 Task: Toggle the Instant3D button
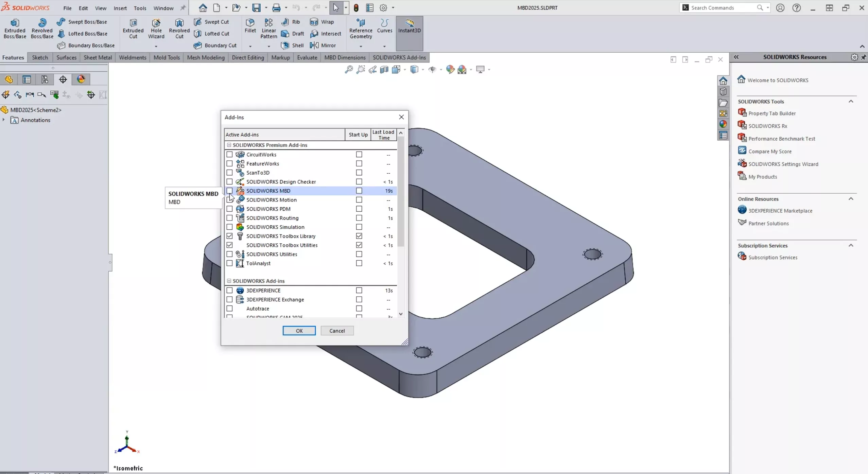coord(410,33)
